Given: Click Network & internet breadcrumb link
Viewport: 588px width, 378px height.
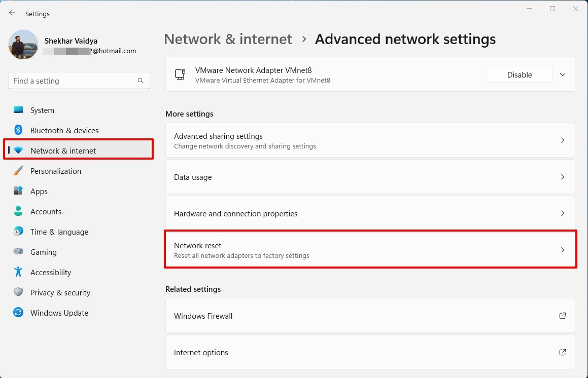Looking at the screenshot, I should pos(228,39).
